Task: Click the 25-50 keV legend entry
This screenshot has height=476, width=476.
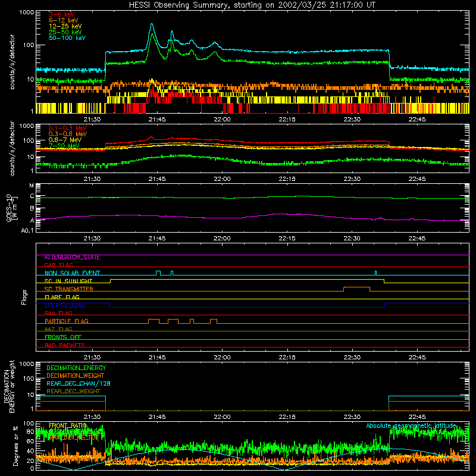Action: (x=65, y=32)
